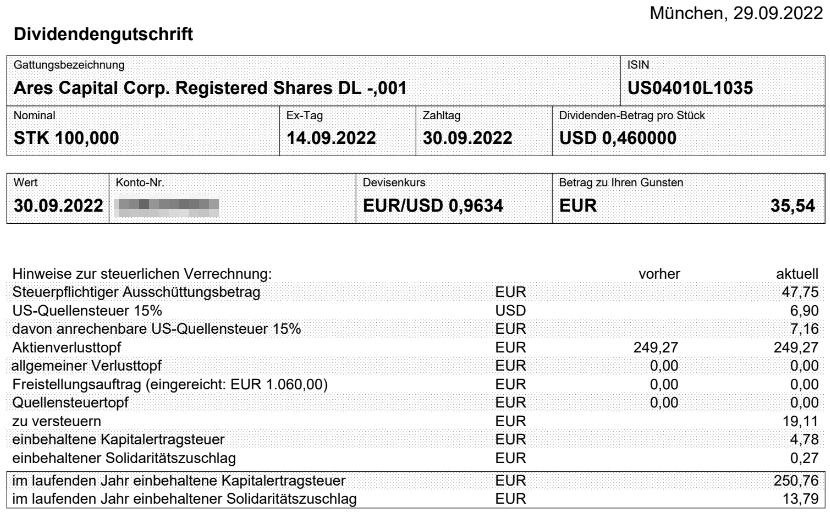
Task: Click the Freistellungsauftrag row label
Action: (x=169, y=384)
